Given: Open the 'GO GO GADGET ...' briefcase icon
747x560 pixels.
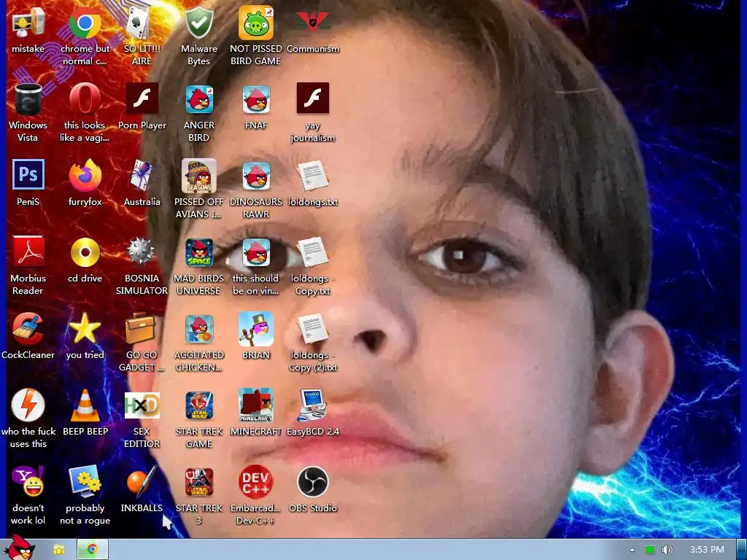Looking at the screenshot, I should point(142,329).
